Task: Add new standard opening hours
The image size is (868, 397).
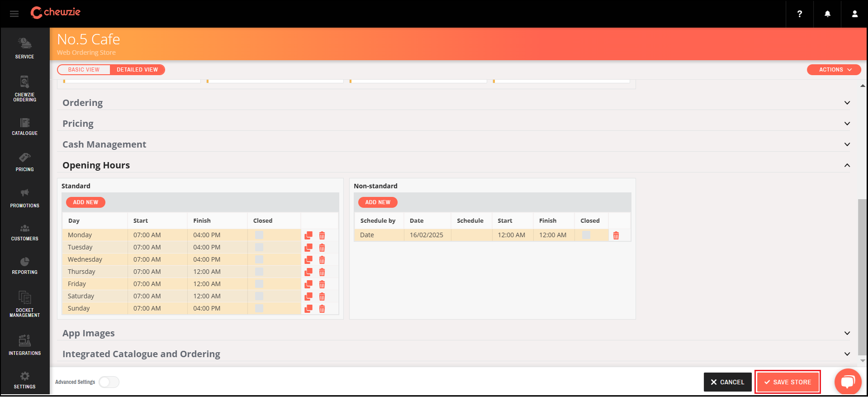Action: click(x=85, y=202)
